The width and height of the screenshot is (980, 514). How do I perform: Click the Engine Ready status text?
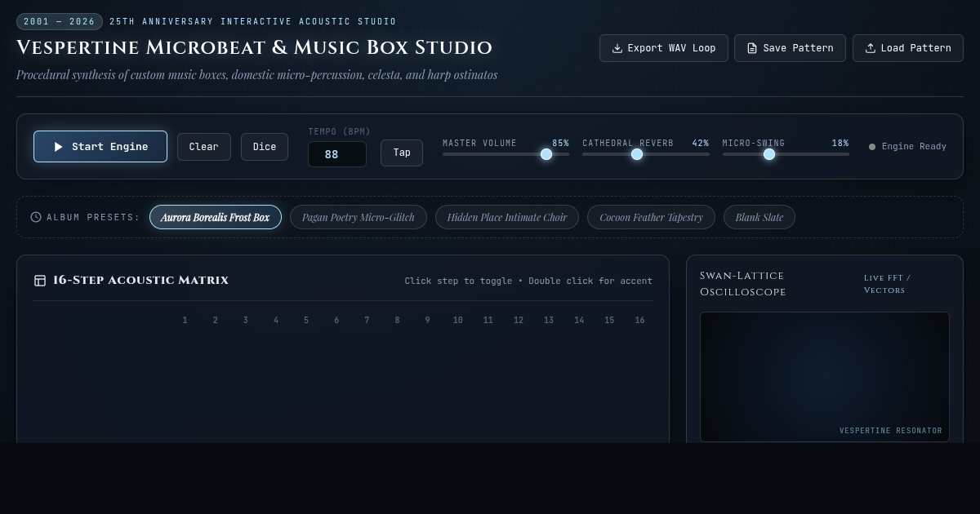[x=914, y=147]
